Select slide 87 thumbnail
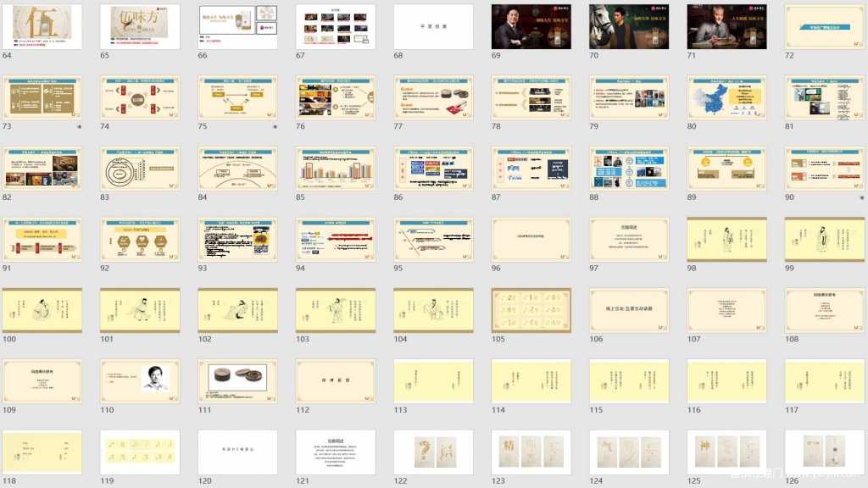The height and width of the screenshot is (488, 868). 531,169
